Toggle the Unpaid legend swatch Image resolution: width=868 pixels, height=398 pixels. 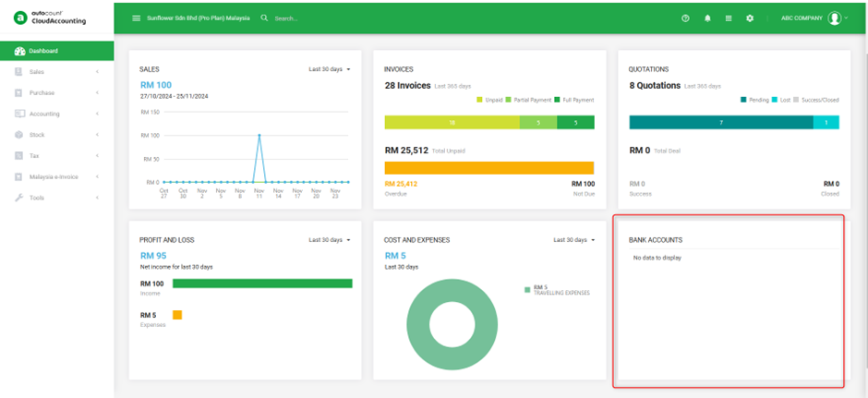(x=479, y=100)
